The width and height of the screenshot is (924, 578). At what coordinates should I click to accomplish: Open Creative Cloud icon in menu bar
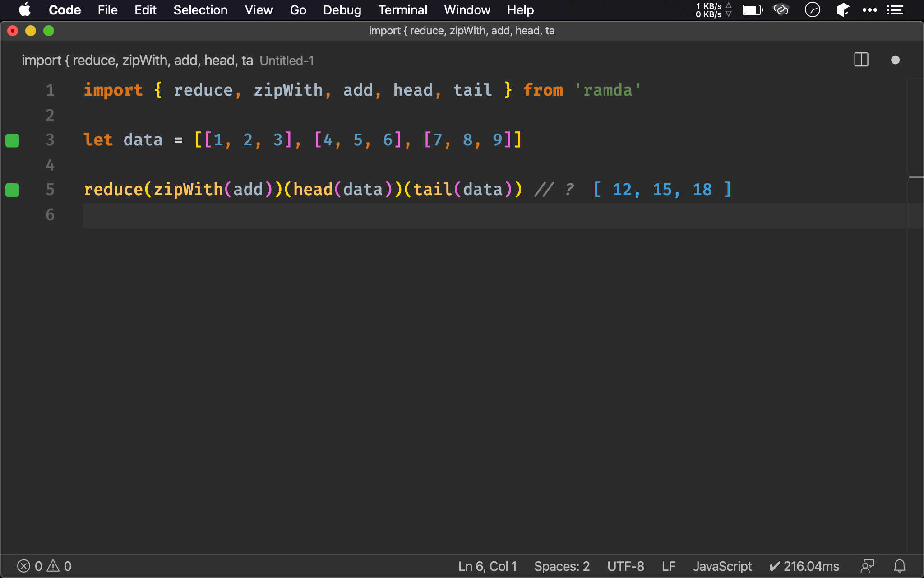pos(781,9)
